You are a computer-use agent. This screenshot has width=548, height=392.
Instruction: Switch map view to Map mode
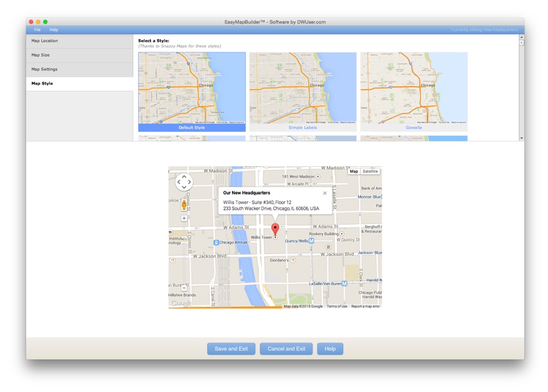tap(354, 171)
